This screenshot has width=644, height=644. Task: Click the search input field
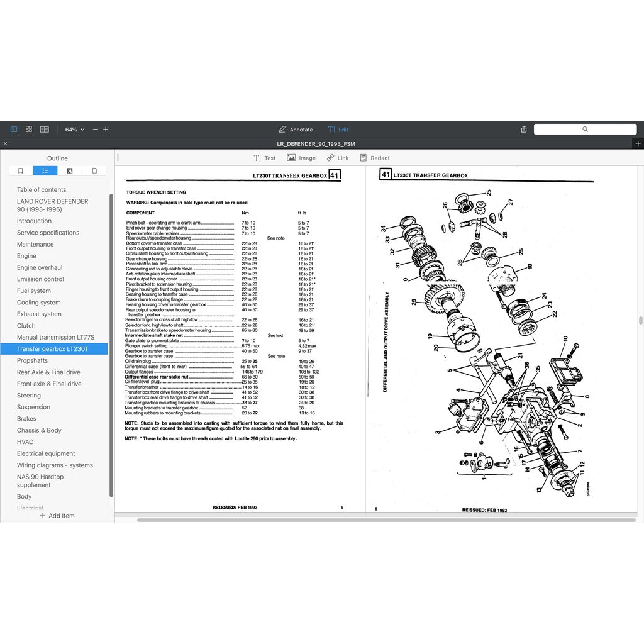pos(585,129)
